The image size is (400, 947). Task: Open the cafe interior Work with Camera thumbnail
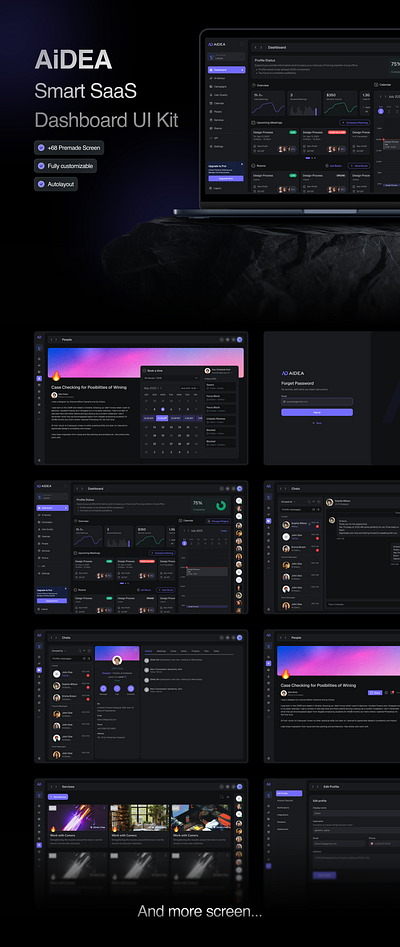(139, 818)
